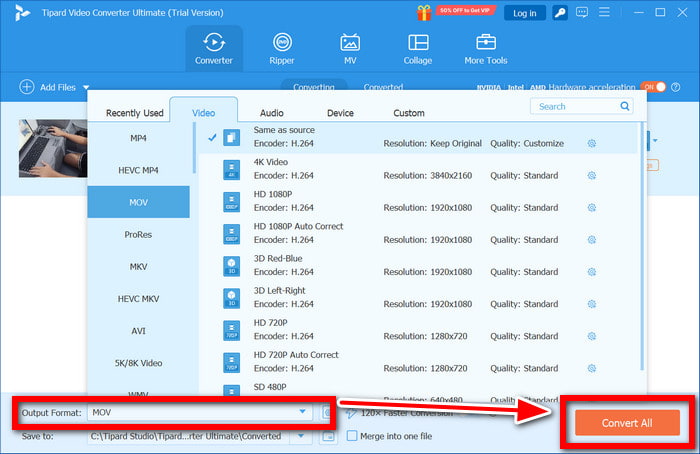Switch to the Device tab
Viewport: 700px width, 454px height.
pyautogui.click(x=340, y=113)
